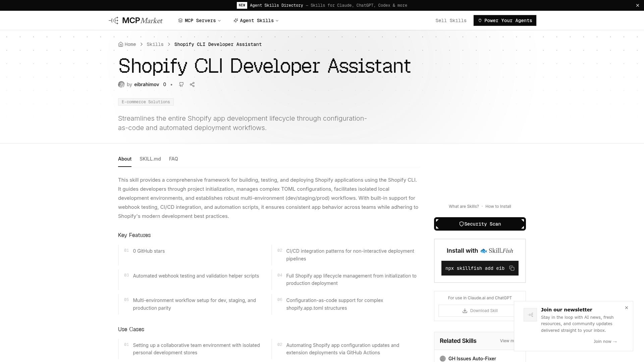Switch to the SKILL.md tab
Image resolution: width=644 pixels, height=362 pixels.
[x=150, y=159]
